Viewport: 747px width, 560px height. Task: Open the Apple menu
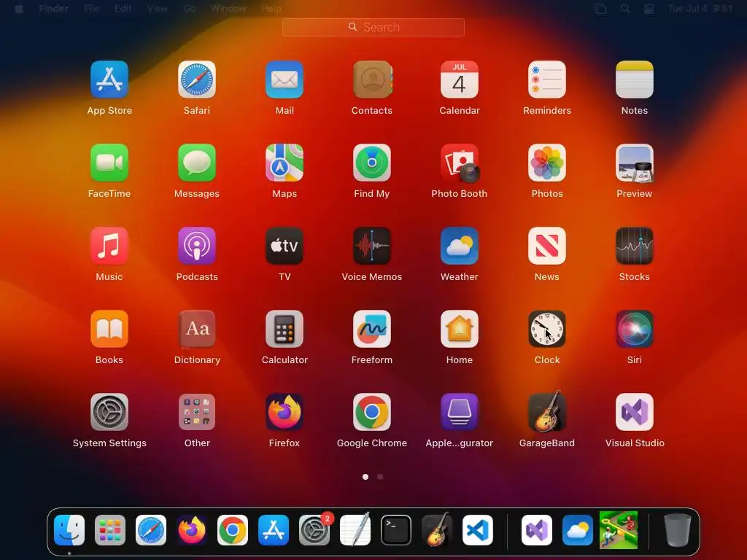pos(20,9)
